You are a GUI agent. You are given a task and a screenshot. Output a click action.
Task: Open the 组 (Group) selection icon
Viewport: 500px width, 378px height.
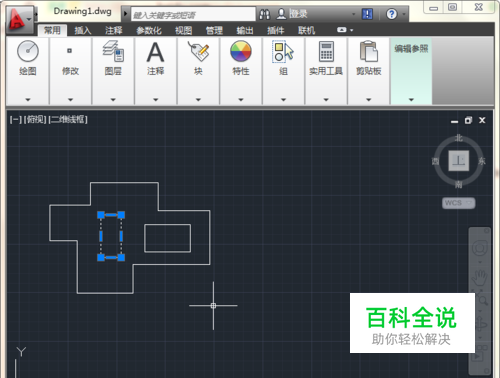(x=283, y=52)
